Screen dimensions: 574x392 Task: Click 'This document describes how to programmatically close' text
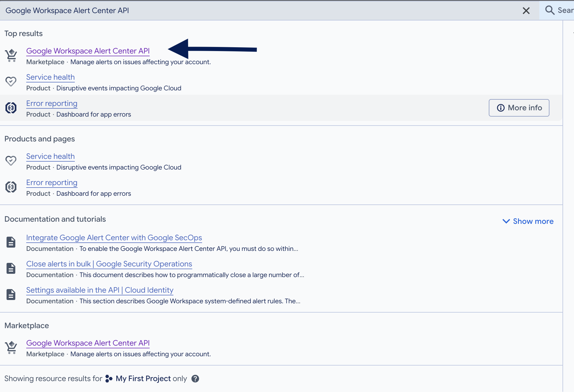[192, 275]
